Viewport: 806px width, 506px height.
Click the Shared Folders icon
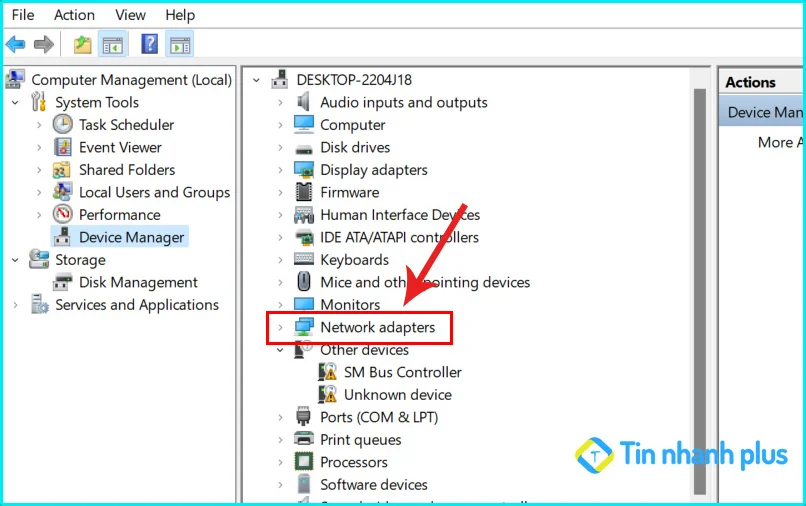(62, 170)
